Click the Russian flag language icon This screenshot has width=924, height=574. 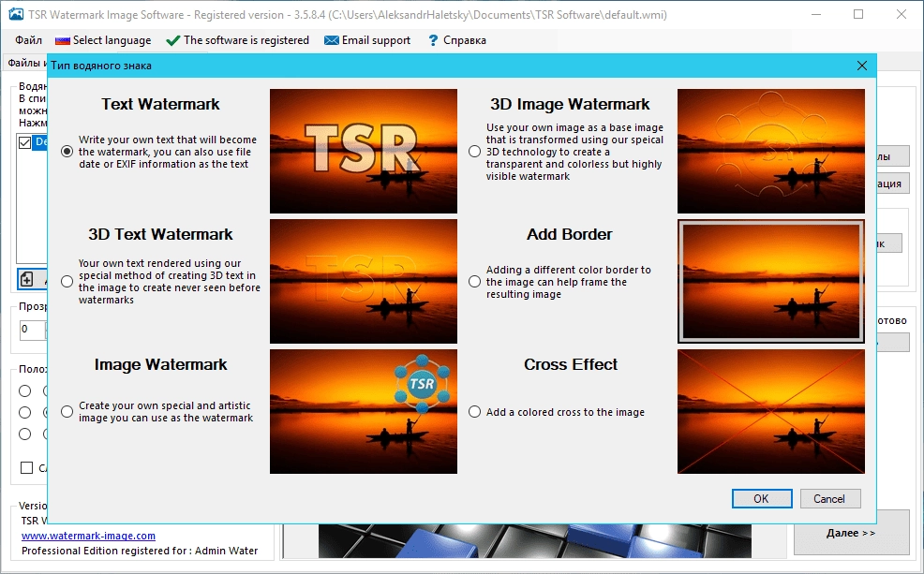point(63,40)
